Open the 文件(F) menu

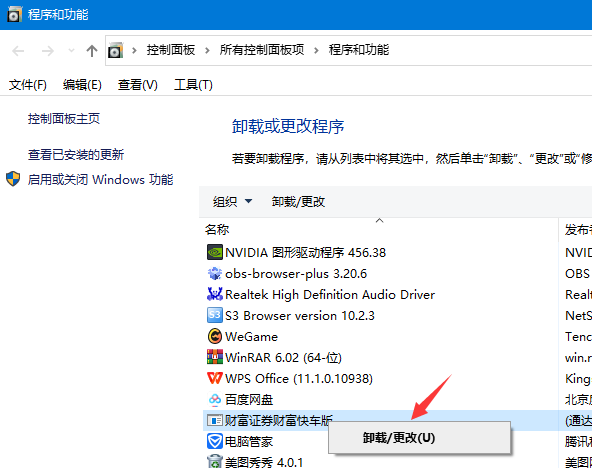pos(28,85)
